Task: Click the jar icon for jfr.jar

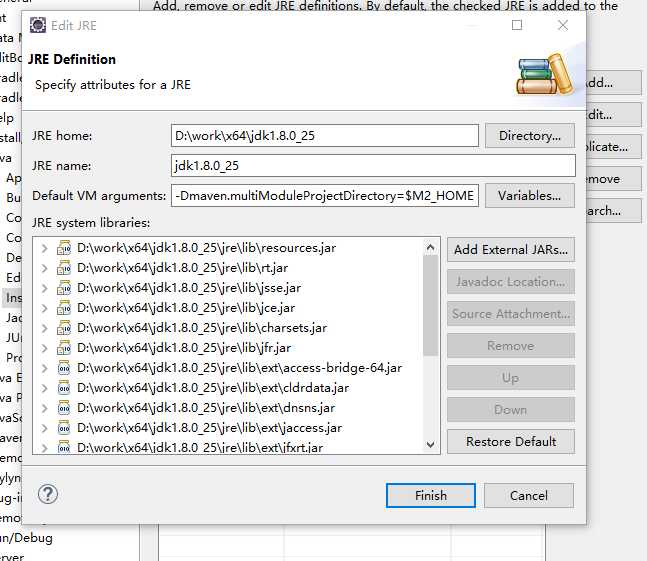Action: coord(64,348)
